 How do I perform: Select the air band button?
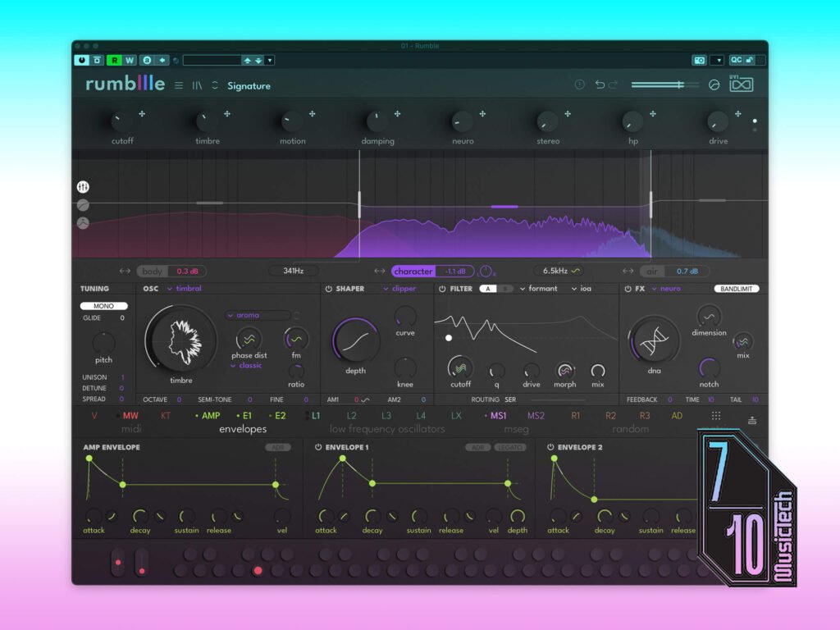coord(652,271)
